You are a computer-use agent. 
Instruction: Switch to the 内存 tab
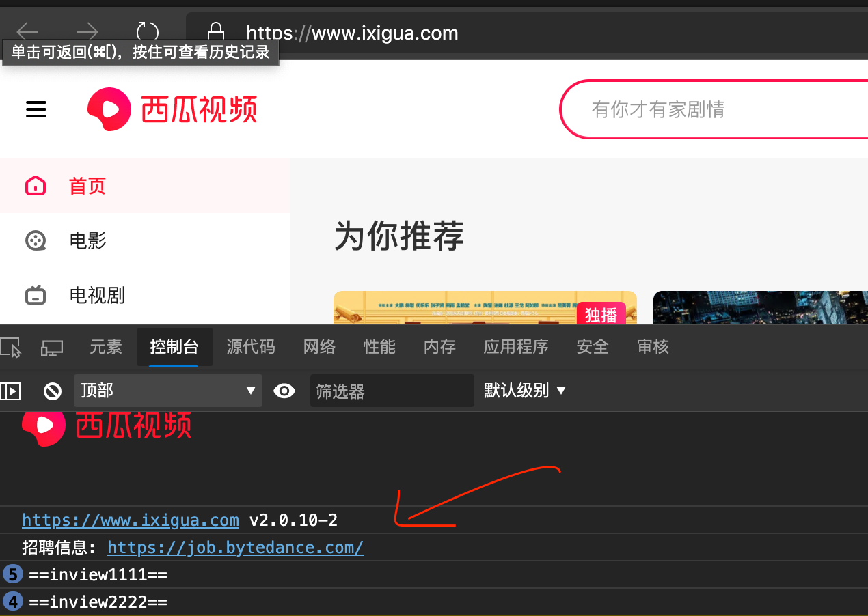439,347
